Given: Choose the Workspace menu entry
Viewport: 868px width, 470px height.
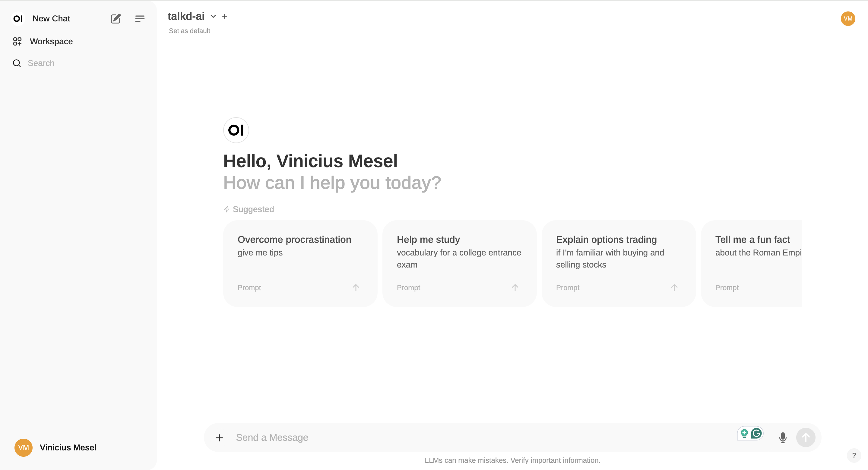Looking at the screenshot, I should coord(51,41).
